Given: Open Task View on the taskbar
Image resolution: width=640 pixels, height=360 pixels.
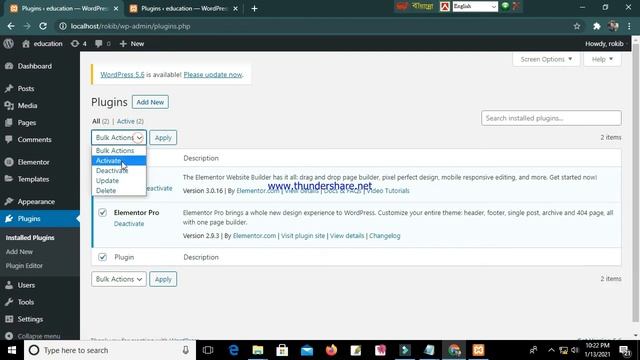Looking at the screenshot, I should tap(208, 350).
